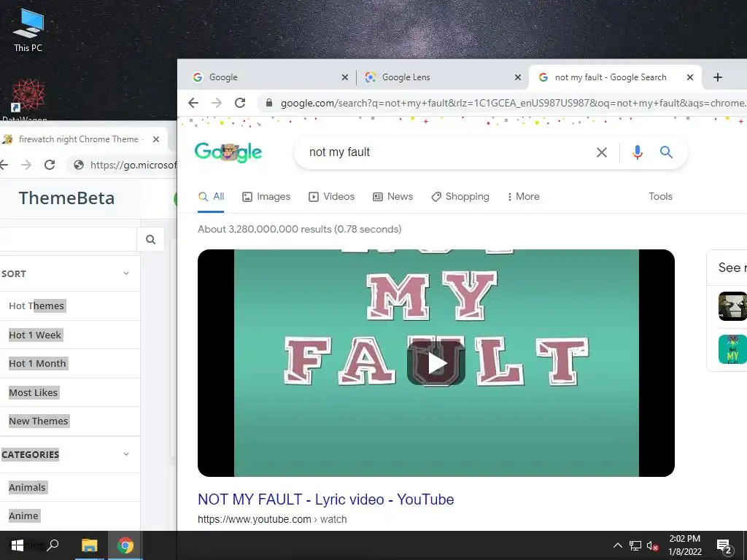This screenshot has height=560, width=747.
Task: Collapse the SORT section chevron
Action: click(125, 273)
